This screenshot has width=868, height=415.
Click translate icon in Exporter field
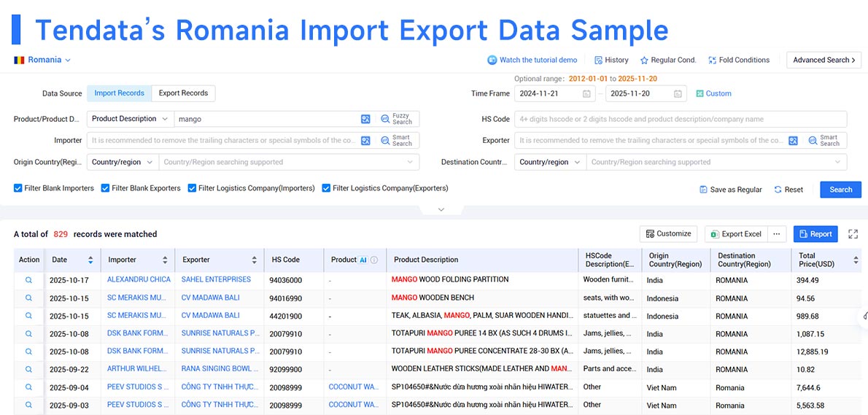click(x=794, y=141)
